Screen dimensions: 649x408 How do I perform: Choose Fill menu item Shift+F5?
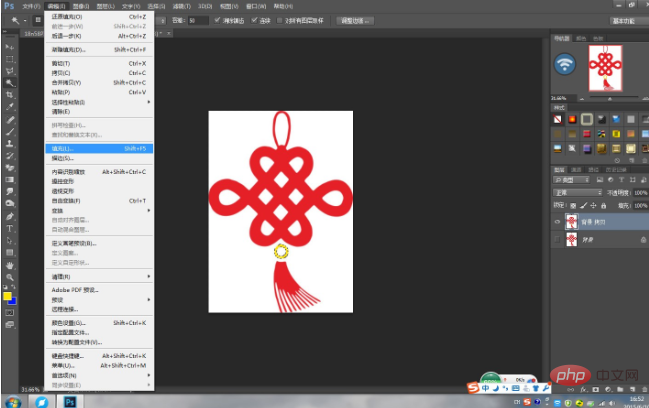pyautogui.click(x=99, y=148)
